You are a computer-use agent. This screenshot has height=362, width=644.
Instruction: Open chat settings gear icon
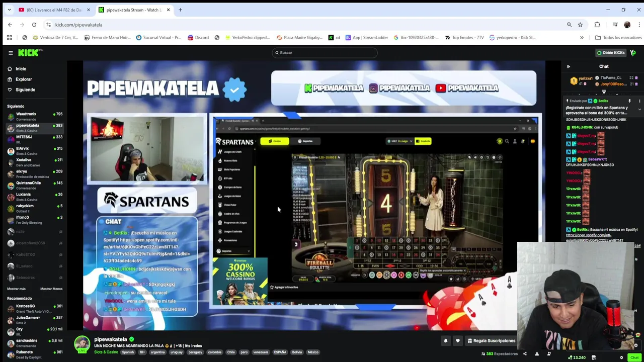click(x=621, y=357)
